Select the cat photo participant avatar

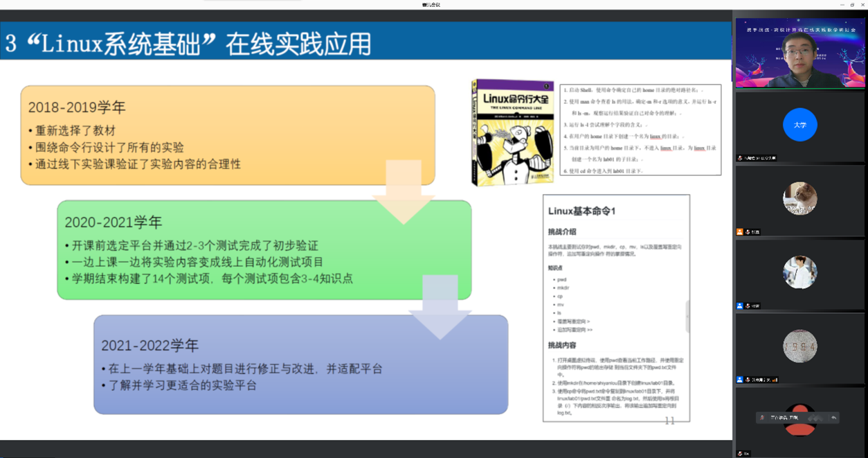click(x=799, y=199)
